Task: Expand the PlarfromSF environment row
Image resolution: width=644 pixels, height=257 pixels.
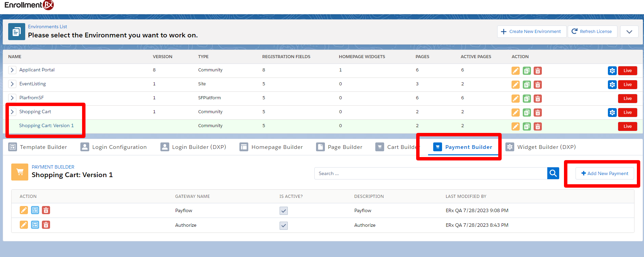Action: click(x=12, y=98)
